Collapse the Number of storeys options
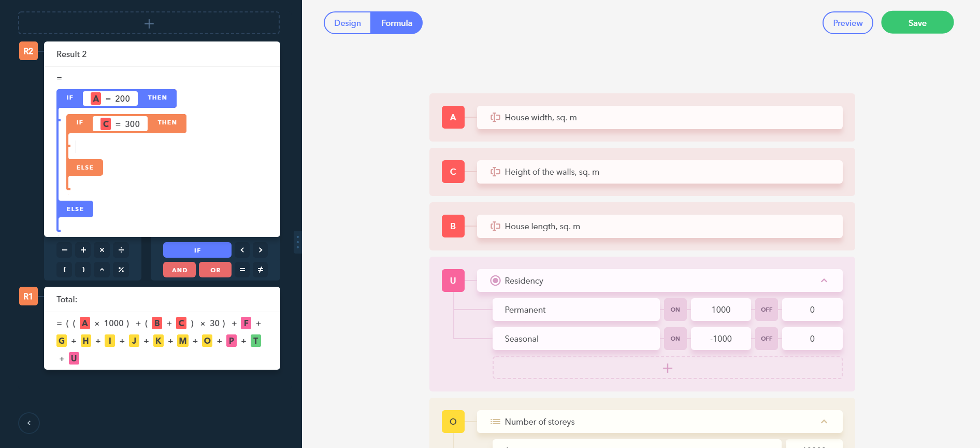Screen dimensions: 980x448 point(824,422)
